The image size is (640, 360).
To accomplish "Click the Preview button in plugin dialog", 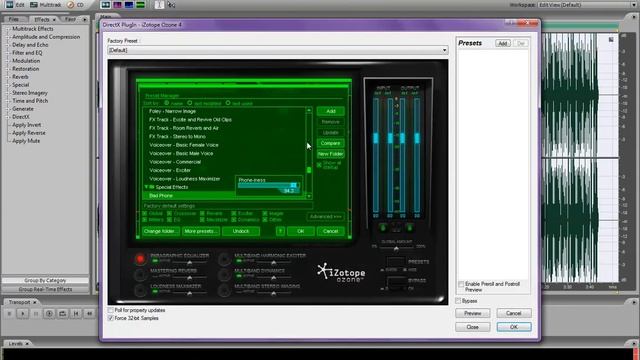I will [473, 313].
